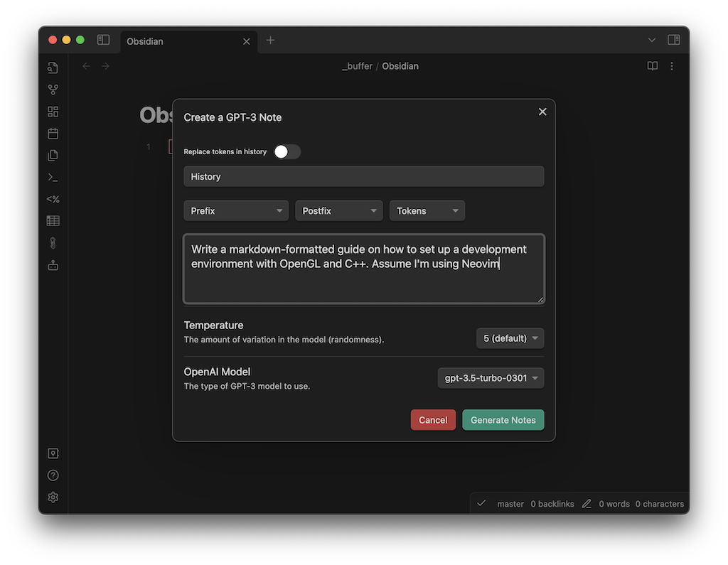Open the command palette terminal icon
Screen dimensions: 728x565
coord(53,178)
